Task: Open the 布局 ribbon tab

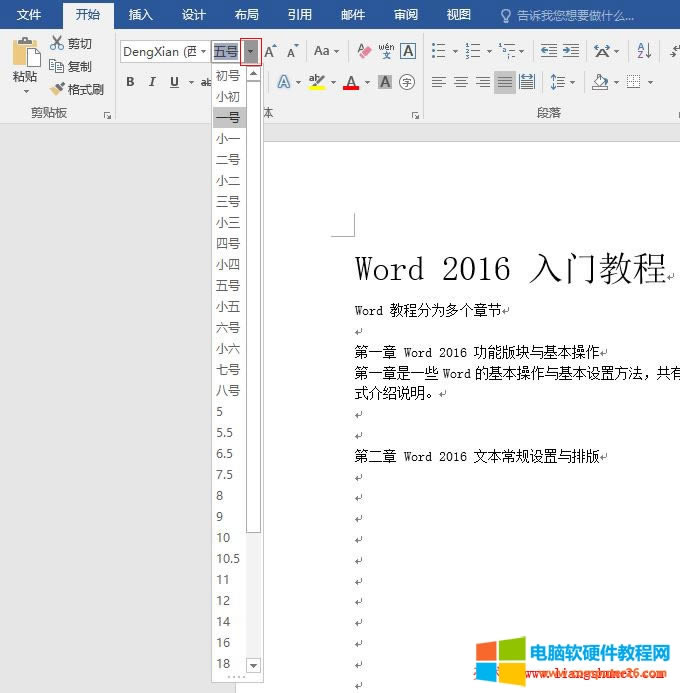Action: (246, 15)
